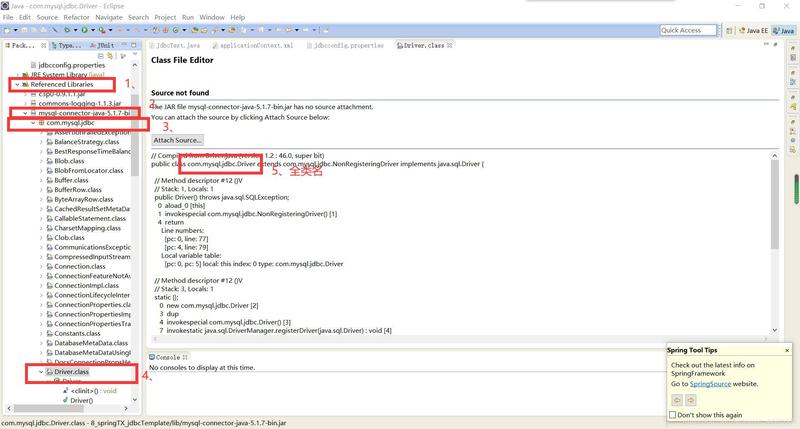The image size is (800, 429).
Task: Open the Open Perspective icon
Action: coord(729,31)
